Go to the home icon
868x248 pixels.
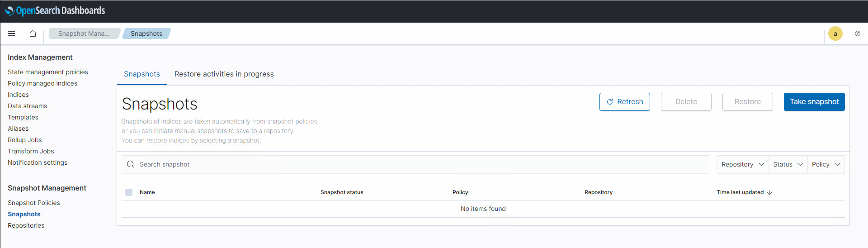(x=33, y=33)
